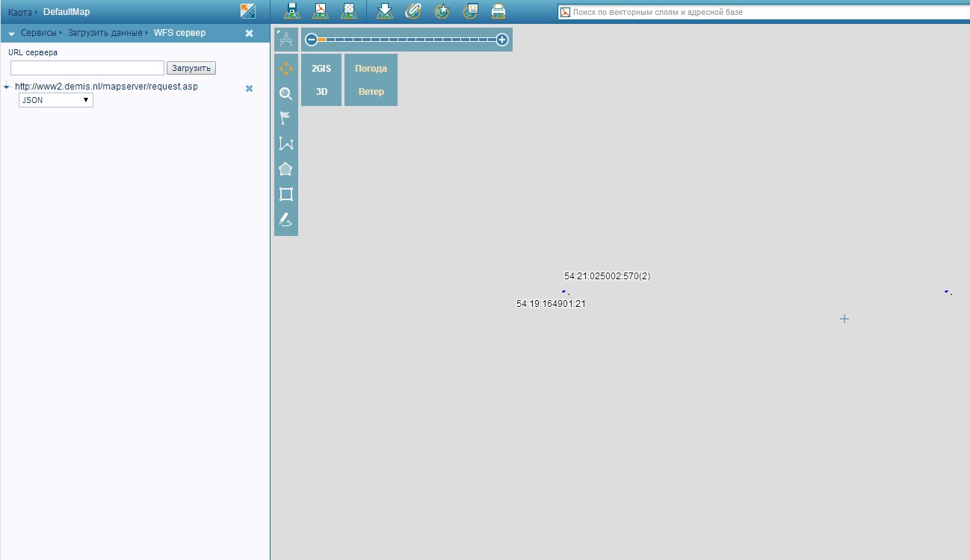Open DefaultMap breadcrumb item
970x560 pixels.
67,12
